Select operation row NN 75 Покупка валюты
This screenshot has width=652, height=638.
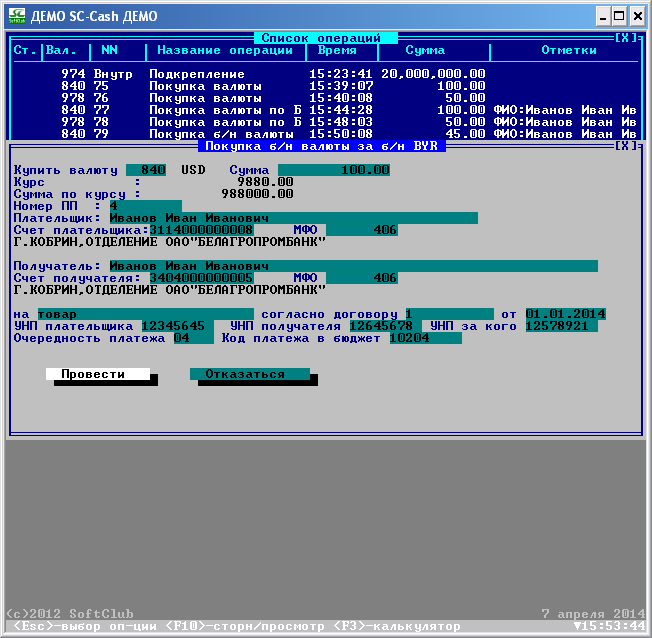[326, 86]
